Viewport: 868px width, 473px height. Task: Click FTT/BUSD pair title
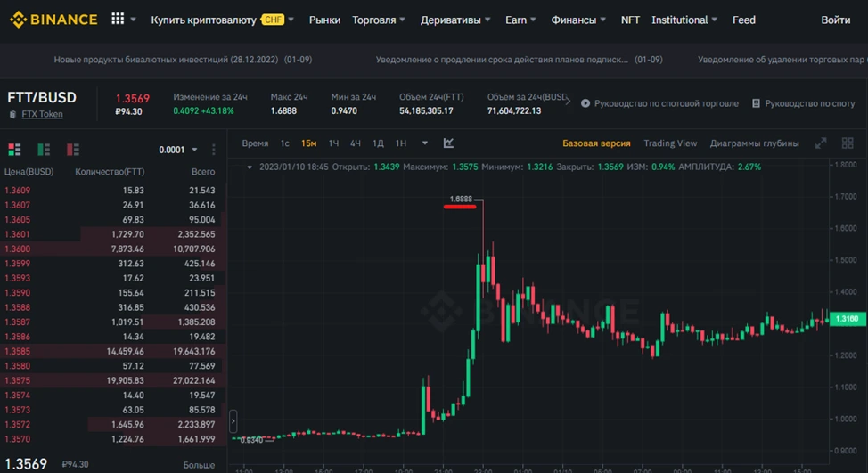(42, 97)
